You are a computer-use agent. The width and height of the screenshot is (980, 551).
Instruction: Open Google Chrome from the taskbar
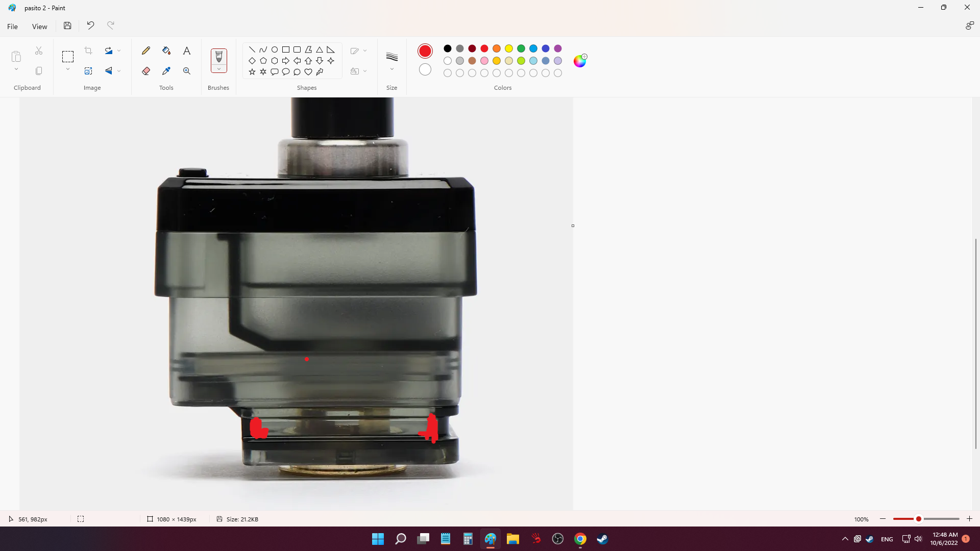coord(580,539)
